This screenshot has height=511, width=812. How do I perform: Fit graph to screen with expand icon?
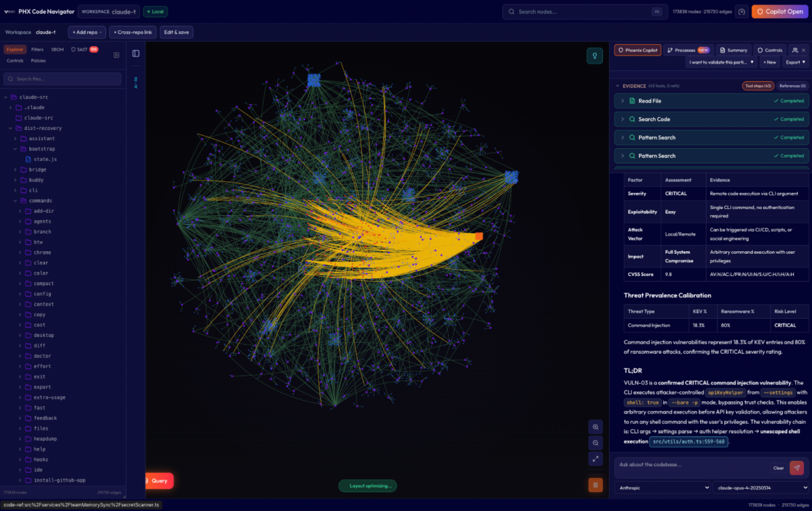595,459
